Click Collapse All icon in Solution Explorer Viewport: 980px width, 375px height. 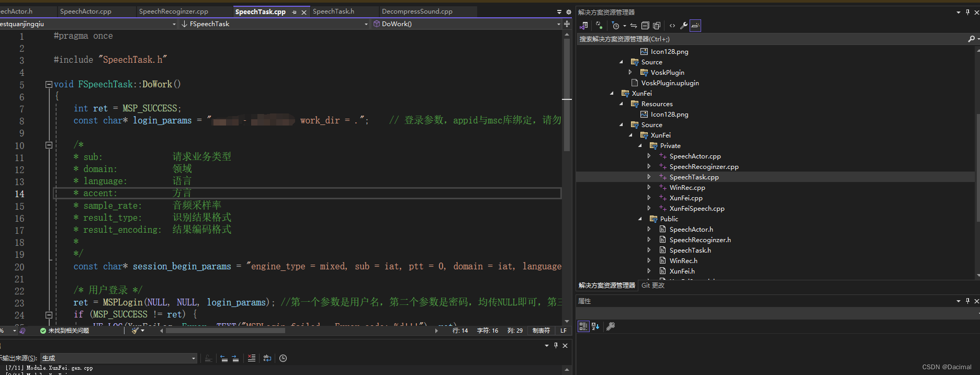pos(645,26)
